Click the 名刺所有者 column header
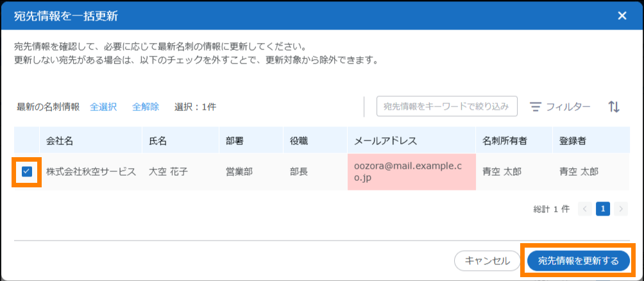The image size is (644, 281). (x=505, y=140)
